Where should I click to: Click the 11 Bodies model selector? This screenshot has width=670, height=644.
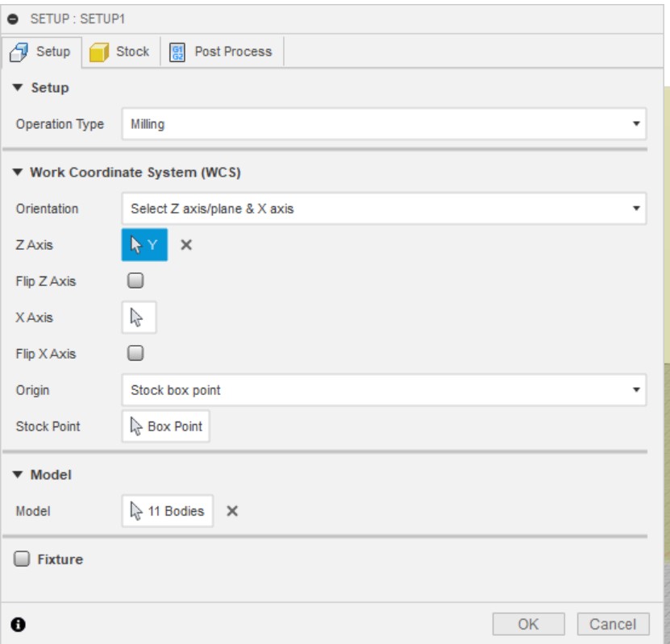(x=168, y=511)
